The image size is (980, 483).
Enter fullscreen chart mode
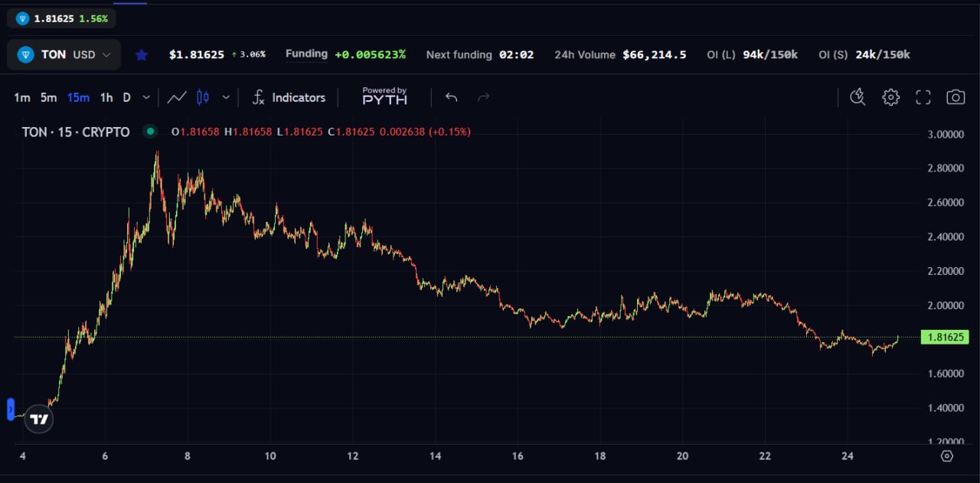(923, 97)
